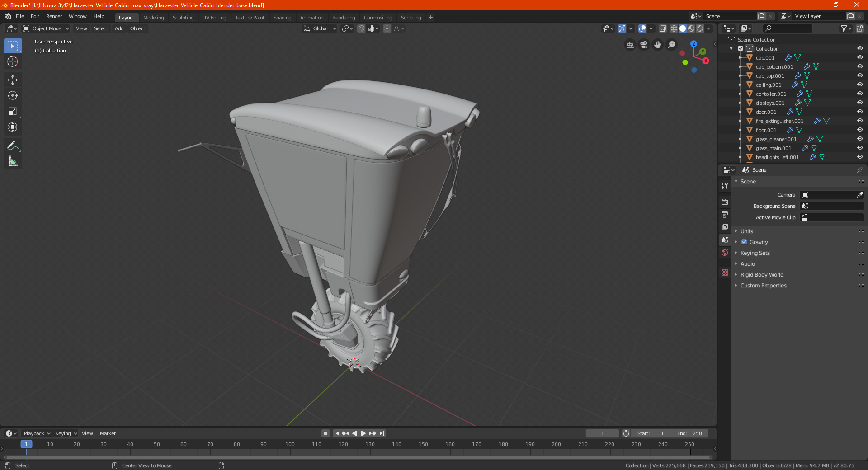Hide floor.001 in the viewport

point(860,130)
